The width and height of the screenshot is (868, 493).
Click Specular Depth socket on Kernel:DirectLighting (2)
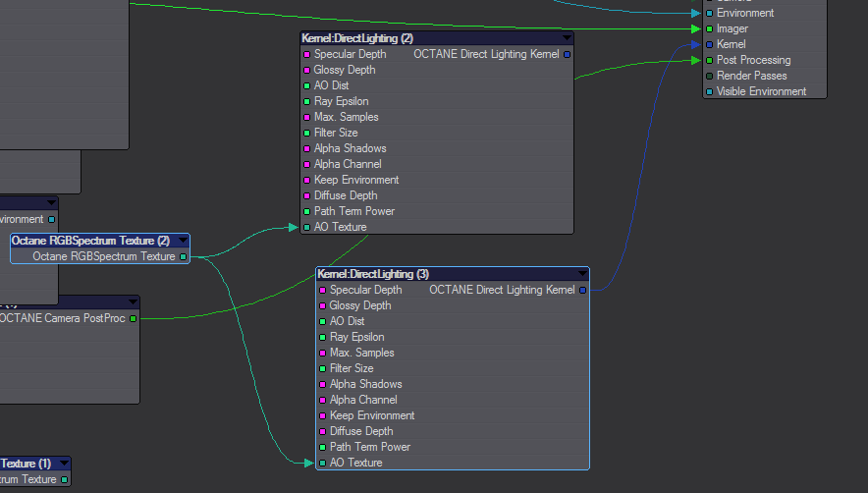point(306,54)
